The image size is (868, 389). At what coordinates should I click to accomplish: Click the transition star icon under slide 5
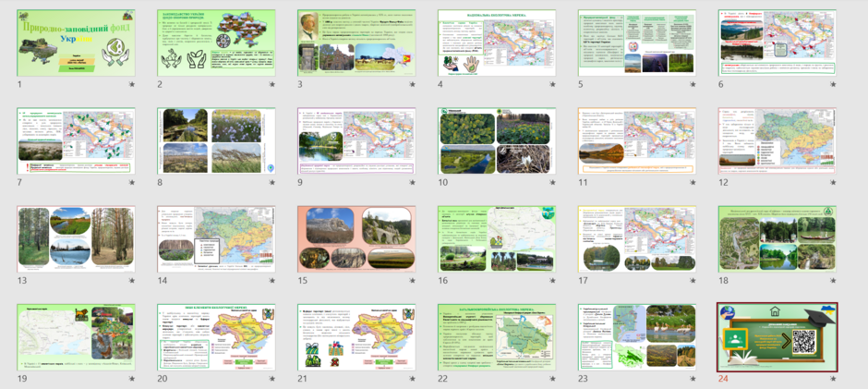click(693, 84)
